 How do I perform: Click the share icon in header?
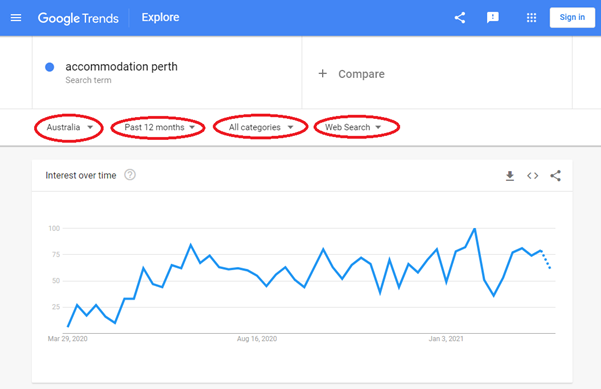click(x=460, y=18)
